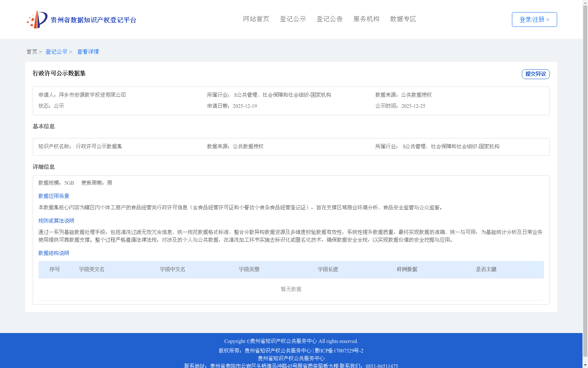
Task: Click the 详细信息 section heading
Action: [44, 167]
